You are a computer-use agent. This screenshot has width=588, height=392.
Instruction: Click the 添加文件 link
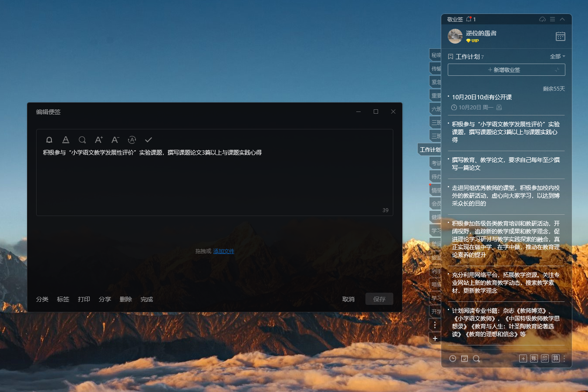pyautogui.click(x=224, y=251)
